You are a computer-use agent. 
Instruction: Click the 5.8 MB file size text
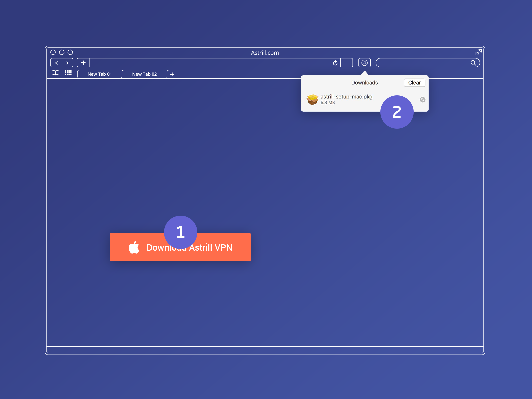328,103
